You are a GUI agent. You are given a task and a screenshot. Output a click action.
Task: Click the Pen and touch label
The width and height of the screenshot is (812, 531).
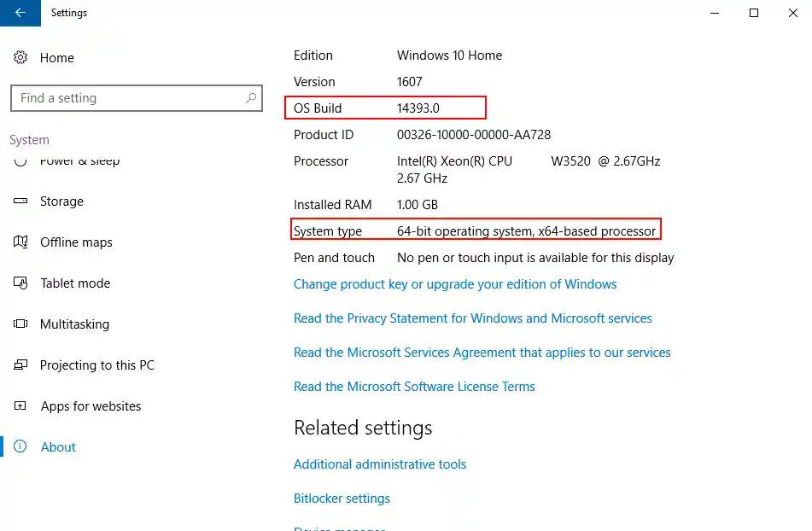point(334,258)
